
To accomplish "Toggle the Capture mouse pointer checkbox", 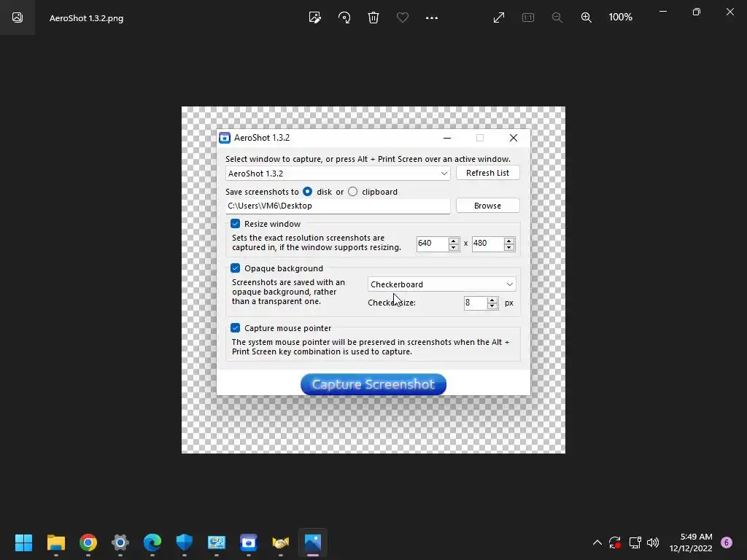I will point(236,328).
